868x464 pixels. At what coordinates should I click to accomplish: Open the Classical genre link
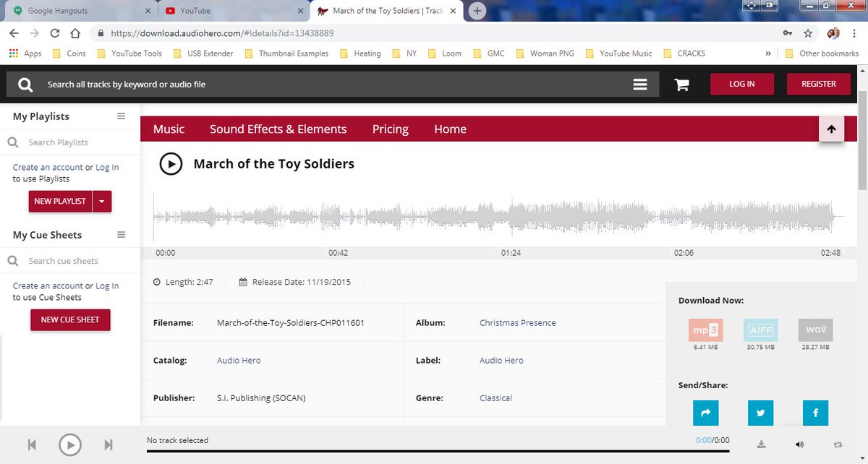point(495,398)
